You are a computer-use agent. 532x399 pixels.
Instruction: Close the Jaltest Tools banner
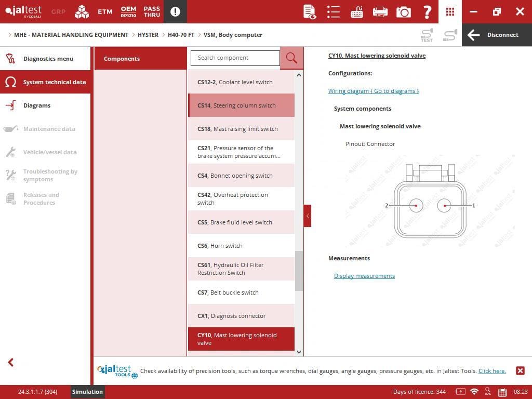[x=520, y=370]
